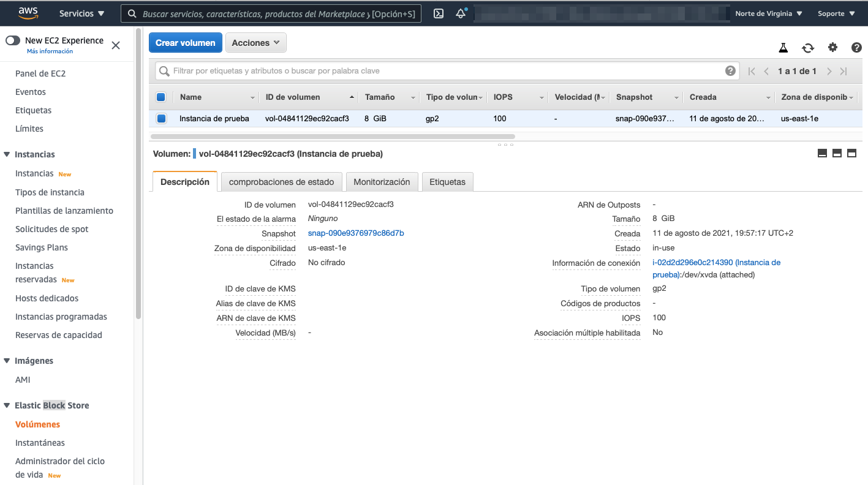Go to next page of results

point(829,72)
